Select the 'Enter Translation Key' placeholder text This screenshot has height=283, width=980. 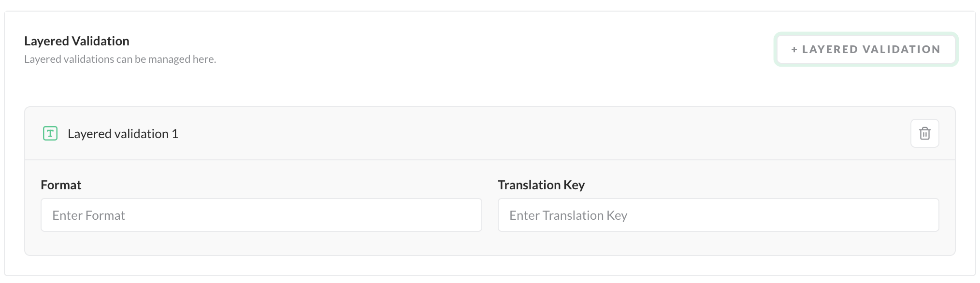[568, 215]
